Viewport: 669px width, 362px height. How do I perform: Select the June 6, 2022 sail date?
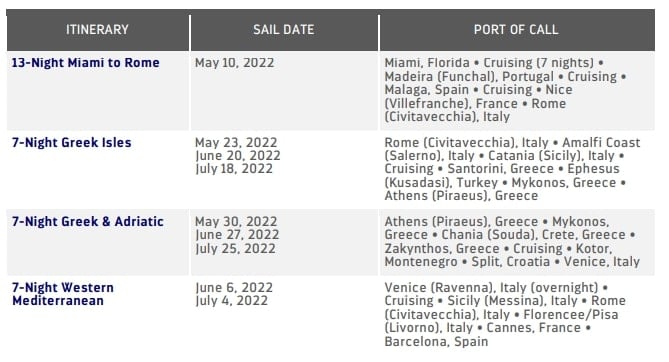pyautogui.click(x=234, y=288)
